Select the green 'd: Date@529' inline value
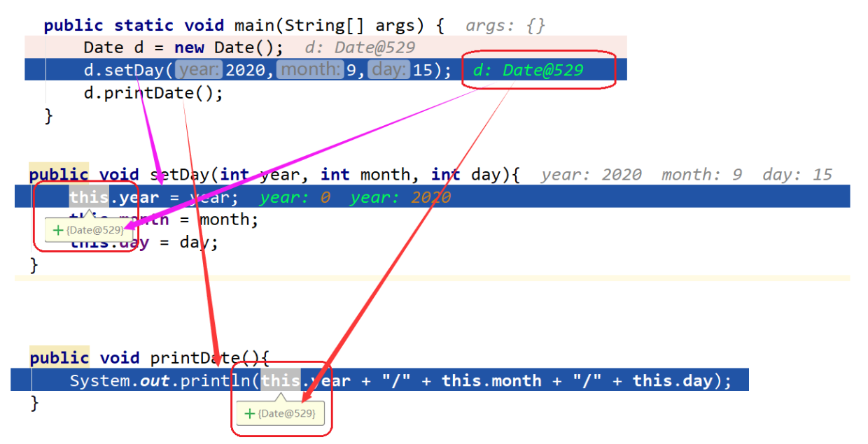Image resolution: width=868 pixels, height=444 pixels. [x=528, y=70]
